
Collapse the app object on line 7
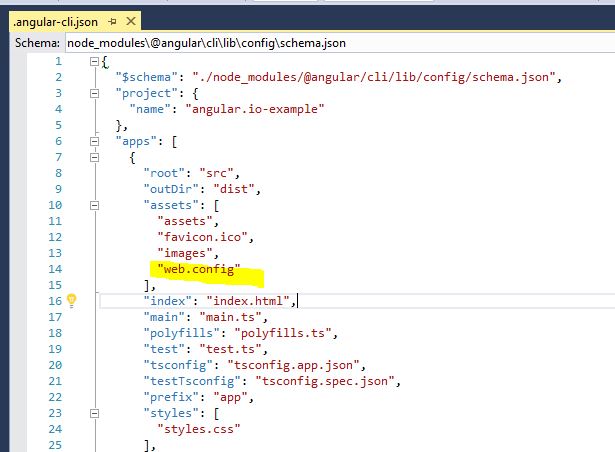(94, 157)
